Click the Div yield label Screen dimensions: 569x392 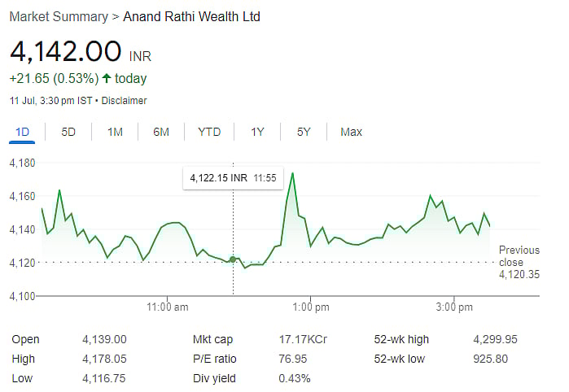point(214,379)
